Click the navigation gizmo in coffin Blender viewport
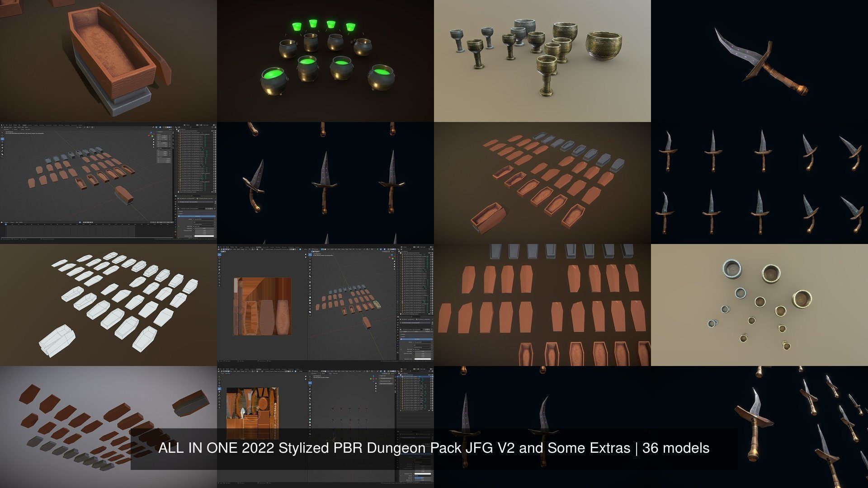The image size is (868, 488). [150, 134]
